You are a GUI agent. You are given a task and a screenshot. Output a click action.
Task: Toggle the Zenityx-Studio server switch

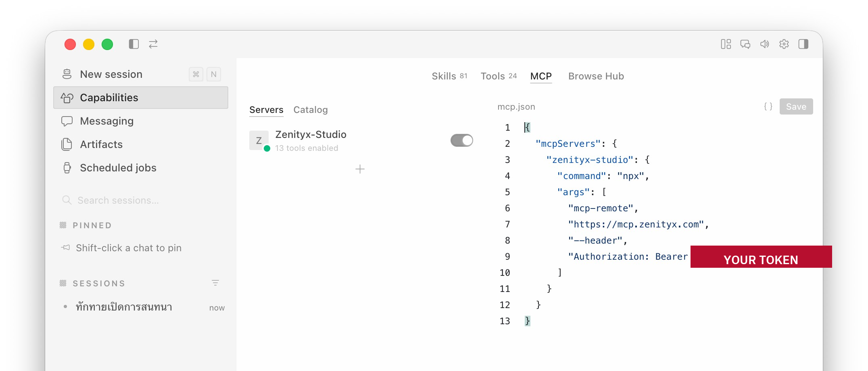pos(462,140)
